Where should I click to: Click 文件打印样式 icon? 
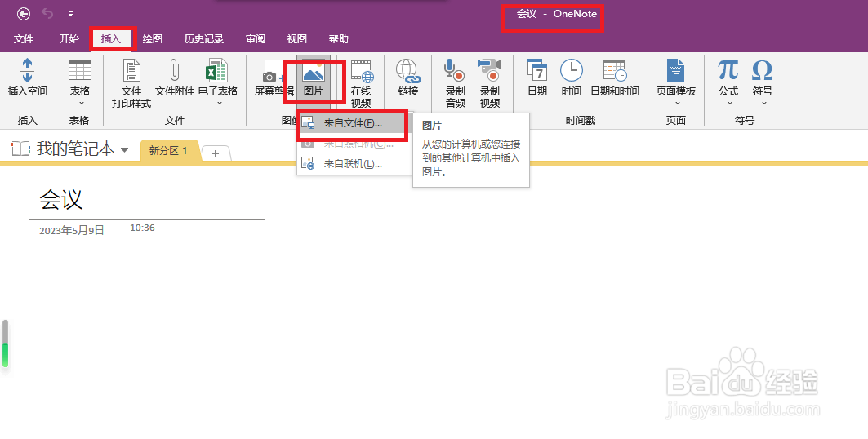[131, 70]
